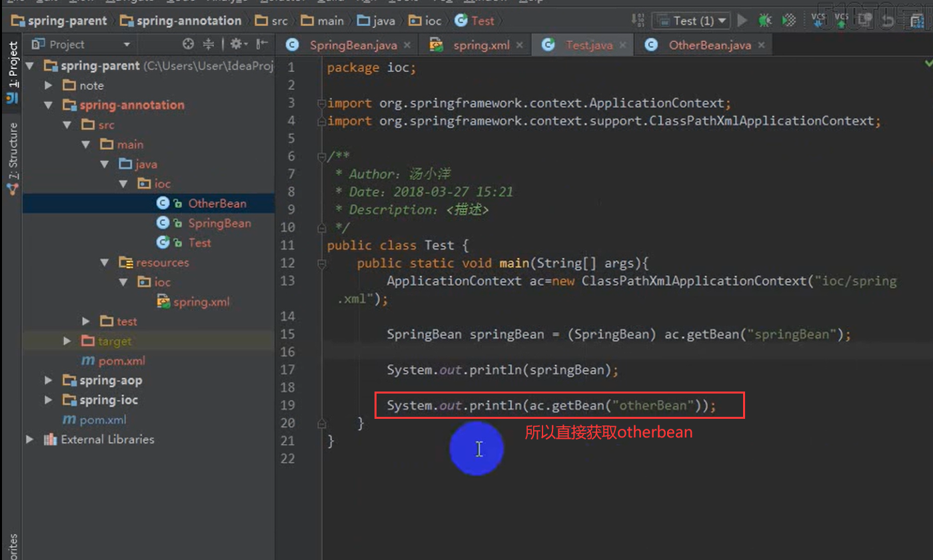The height and width of the screenshot is (560, 933).
Task: Click the ClassPathXmlApplicationContext import on line 4
Action: coord(604,121)
